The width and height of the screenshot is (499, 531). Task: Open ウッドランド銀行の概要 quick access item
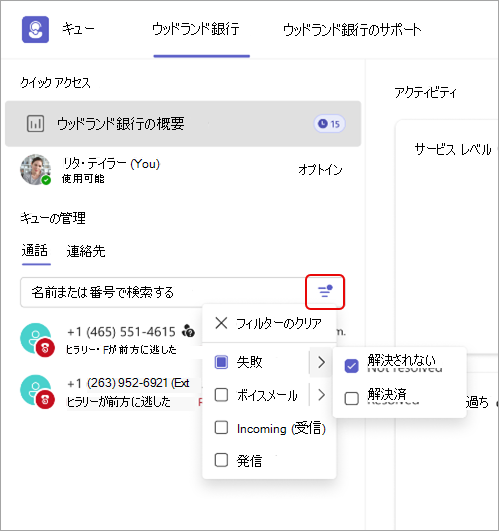tap(183, 124)
